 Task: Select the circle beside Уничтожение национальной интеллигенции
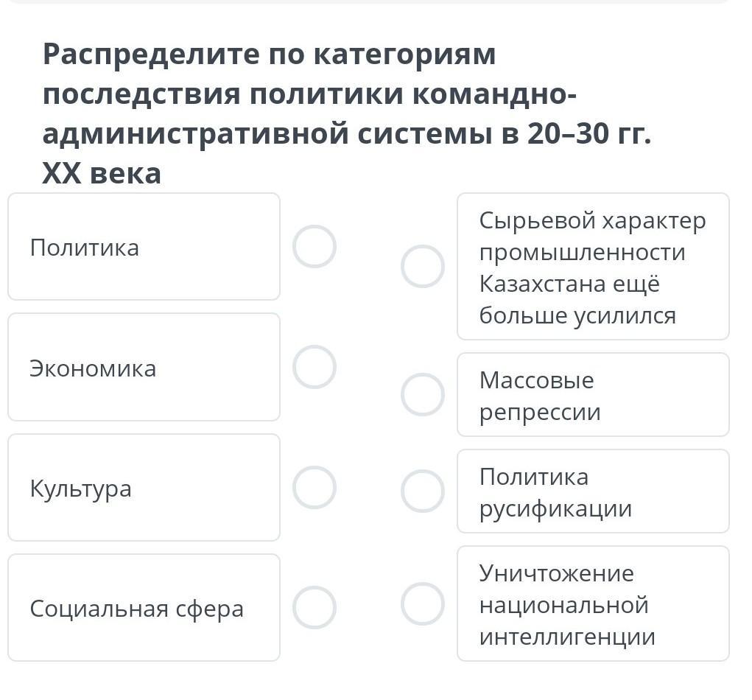tap(423, 603)
